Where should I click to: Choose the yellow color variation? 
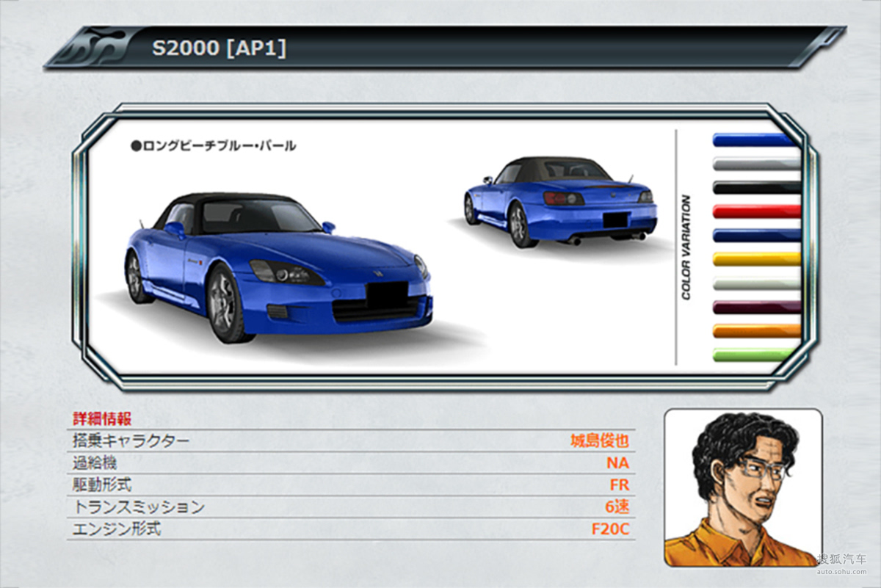755,258
